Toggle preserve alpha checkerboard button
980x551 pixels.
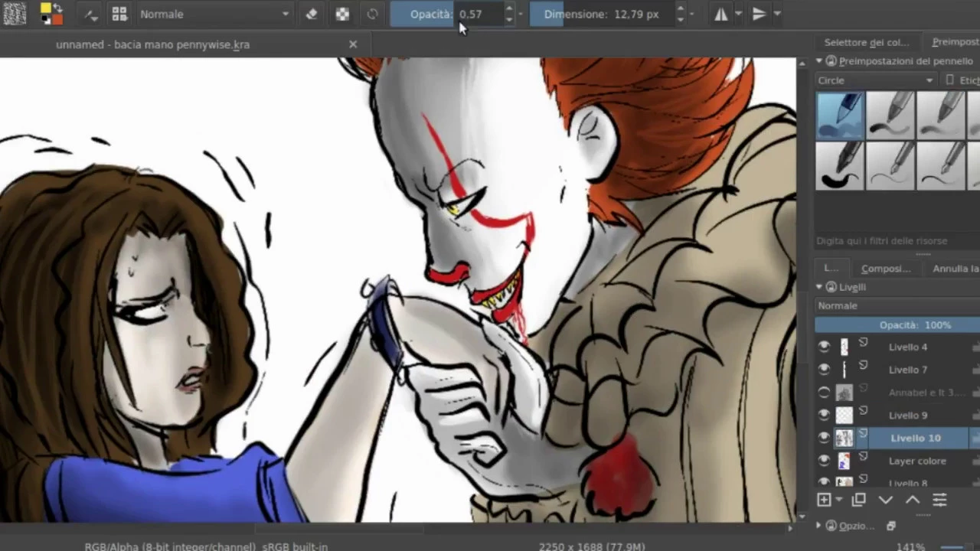point(342,14)
